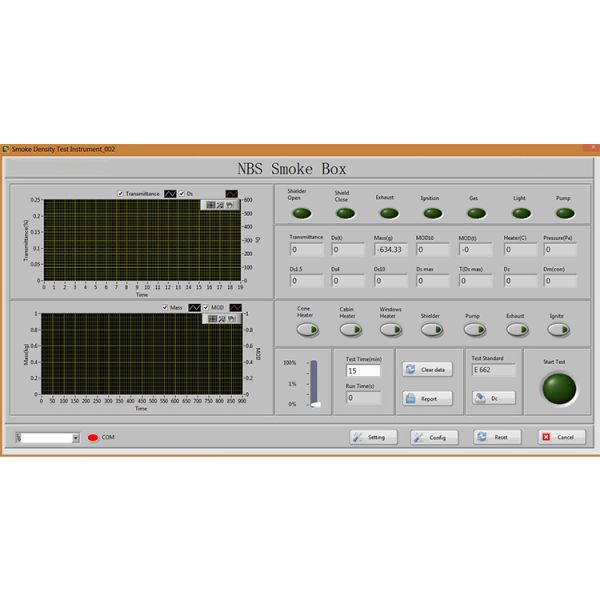Toggle the Exhaust switch in control row

pyautogui.click(x=515, y=329)
